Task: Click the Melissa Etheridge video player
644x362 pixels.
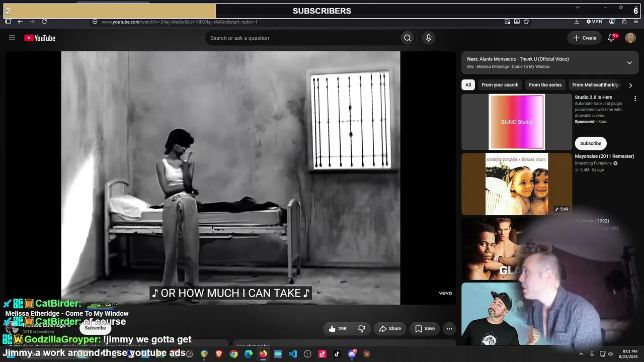Action: (x=230, y=178)
